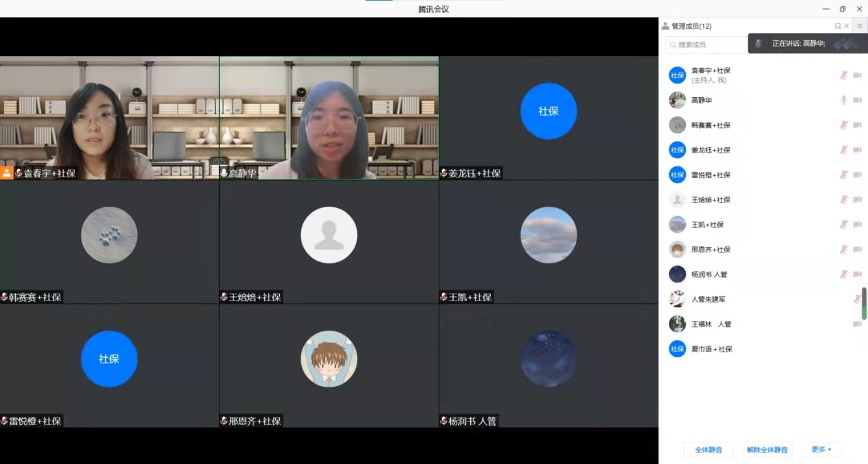Click the camera-off icon for 王凯+社保
This screenshot has width=868, height=464.
[x=857, y=224]
